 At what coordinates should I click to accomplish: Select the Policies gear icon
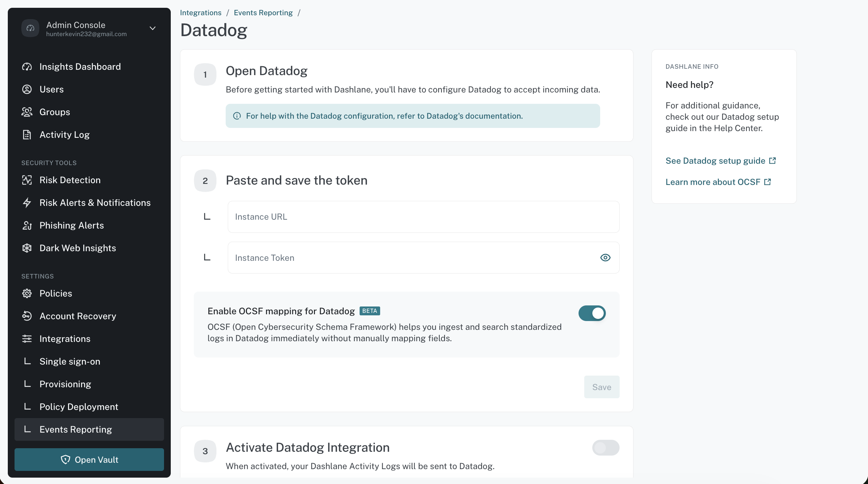(27, 293)
